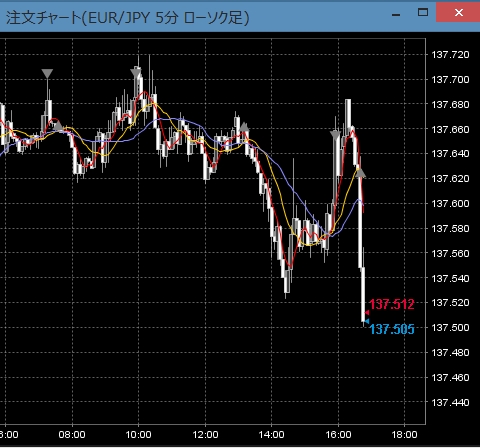Click the 18:00 time axis label
This screenshot has width=480, height=448.
[405, 435]
